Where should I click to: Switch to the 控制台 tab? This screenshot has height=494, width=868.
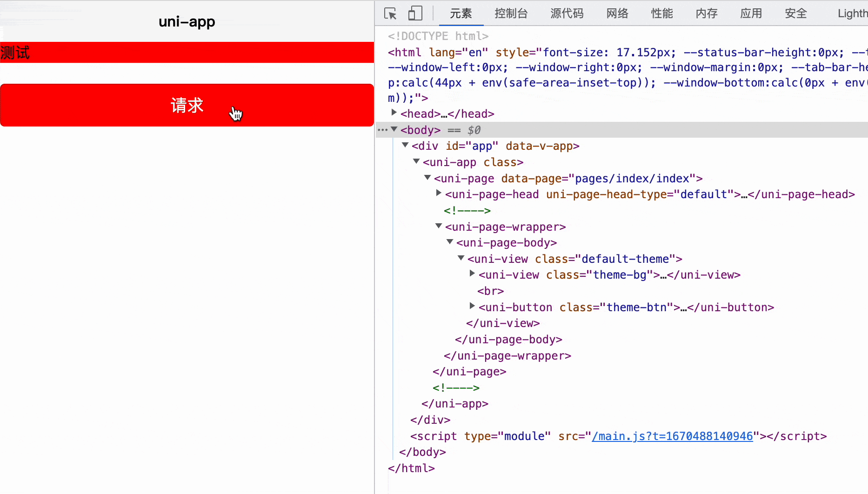[511, 13]
